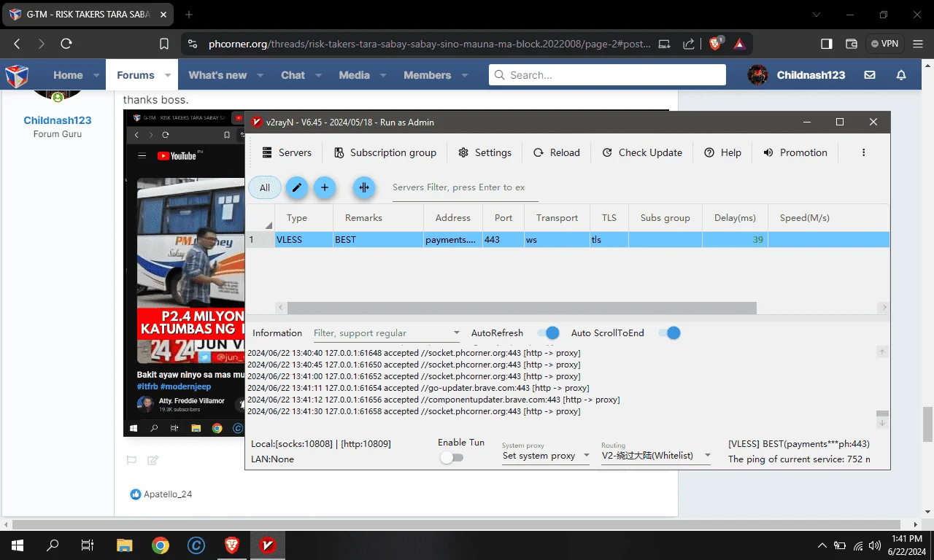Open the Routing dropdown
The width and height of the screenshot is (934, 560).
656,456
